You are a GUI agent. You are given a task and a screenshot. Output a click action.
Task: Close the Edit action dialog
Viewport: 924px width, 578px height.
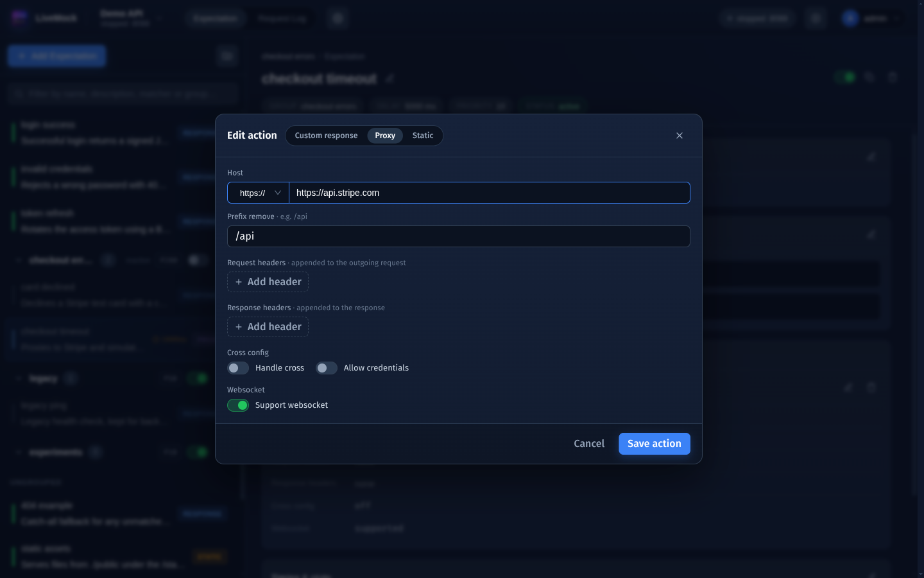click(x=680, y=136)
